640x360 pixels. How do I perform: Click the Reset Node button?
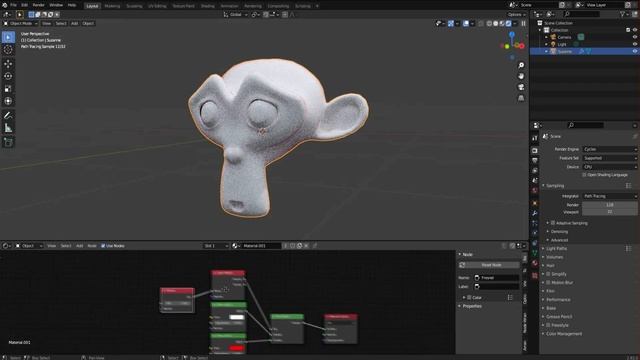pyautogui.click(x=491, y=265)
